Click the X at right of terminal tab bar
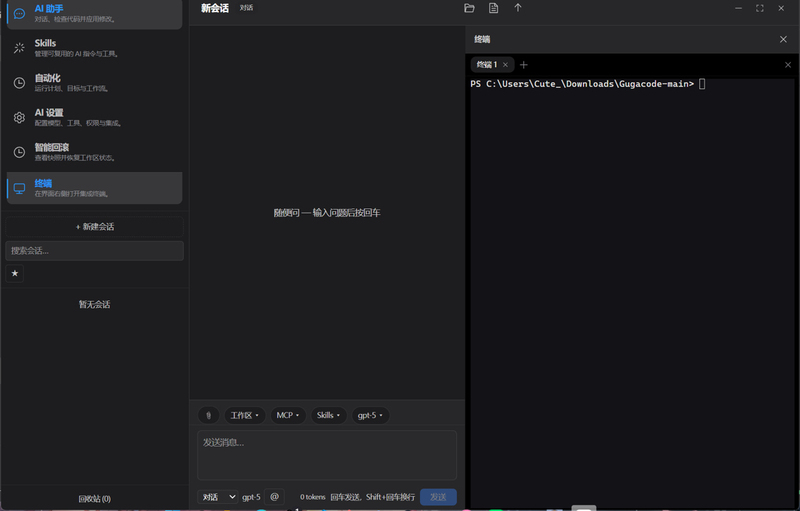 [788, 65]
